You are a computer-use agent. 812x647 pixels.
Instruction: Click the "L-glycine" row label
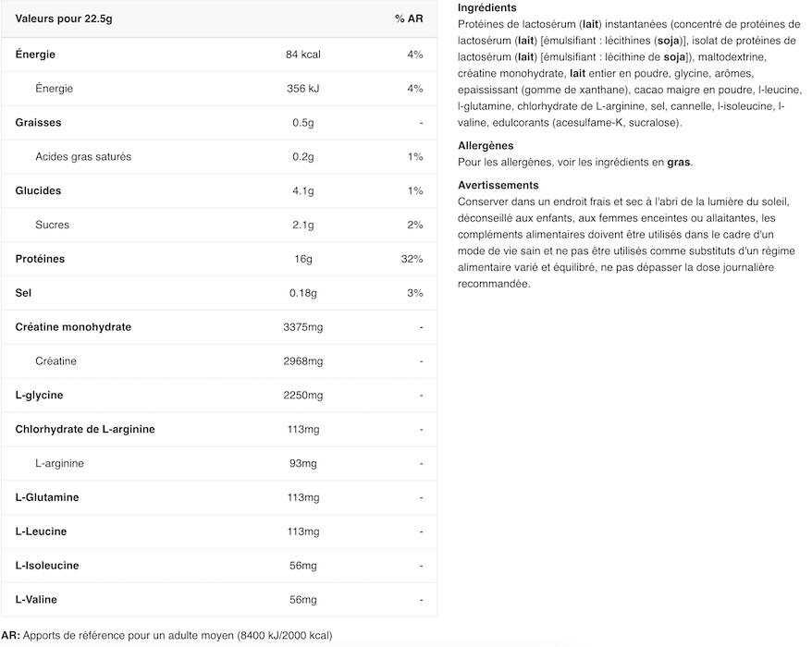(x=39, y=396)
